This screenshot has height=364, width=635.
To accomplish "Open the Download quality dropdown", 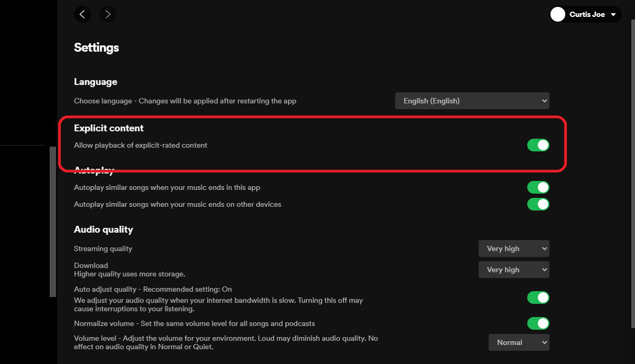I will (x=514, y=270).
